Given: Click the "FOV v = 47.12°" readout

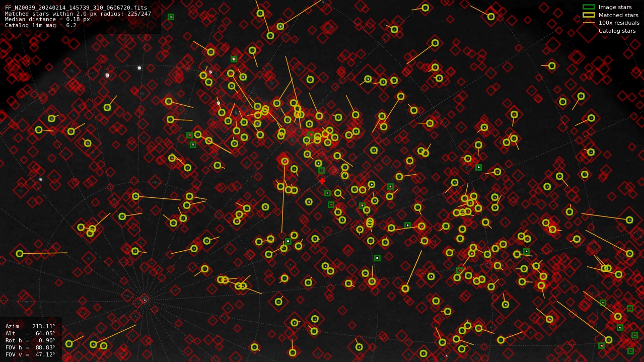Looking at the screenshot, I should click(30, 354).
